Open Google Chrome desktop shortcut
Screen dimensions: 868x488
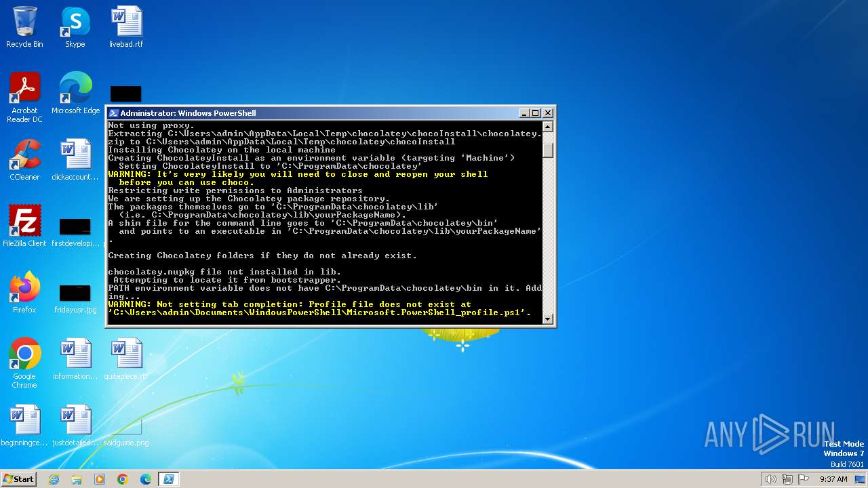24,363
